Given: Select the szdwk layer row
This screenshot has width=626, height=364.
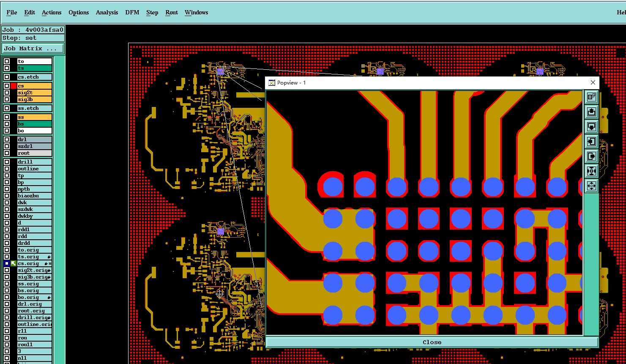Looking at the screenshot, I should 34,209.
